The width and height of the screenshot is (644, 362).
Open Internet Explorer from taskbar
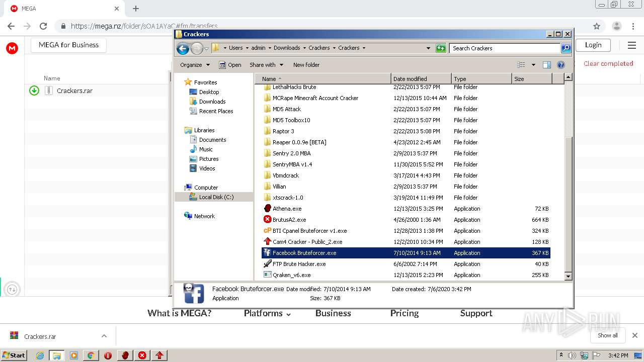40,355
